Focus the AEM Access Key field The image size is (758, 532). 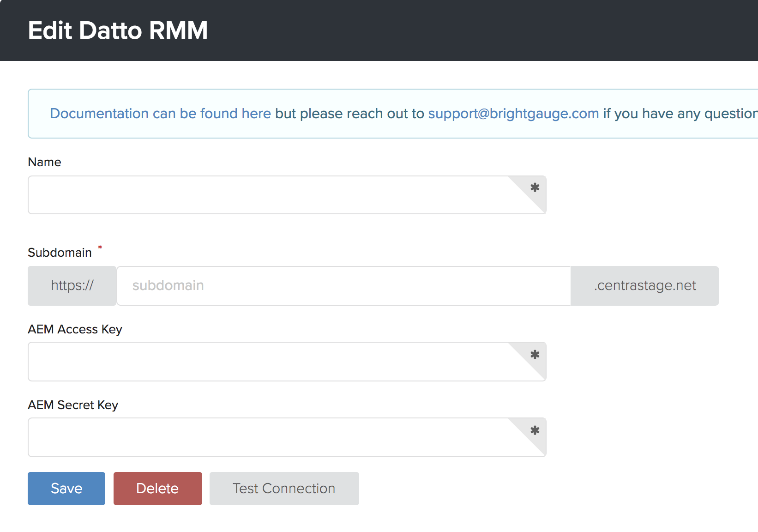pos(287,362)
